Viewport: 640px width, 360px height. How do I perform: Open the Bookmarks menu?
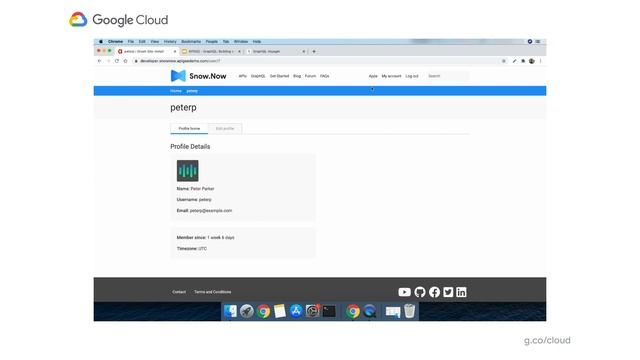pos(191,42)
